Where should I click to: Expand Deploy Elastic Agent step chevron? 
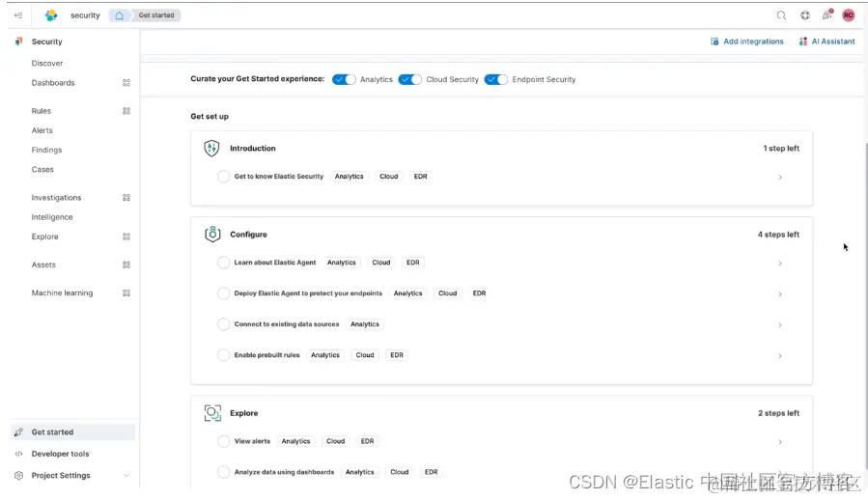tap(780, 294)
